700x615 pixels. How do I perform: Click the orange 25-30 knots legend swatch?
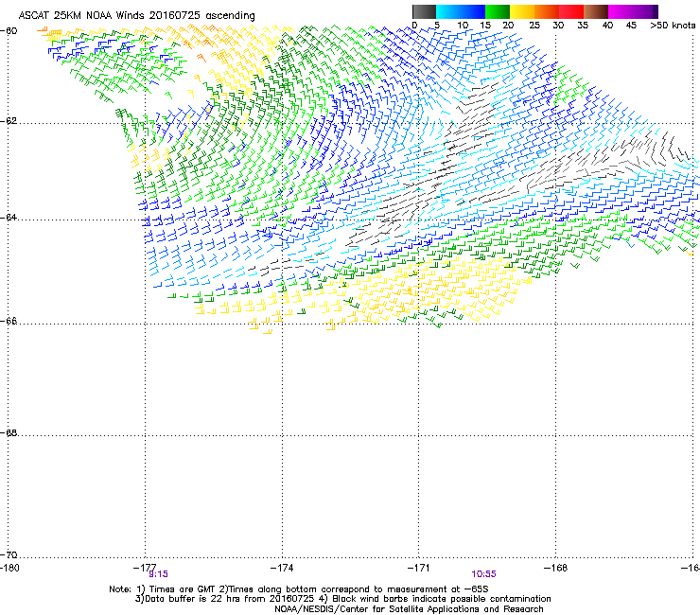point(547,11)
